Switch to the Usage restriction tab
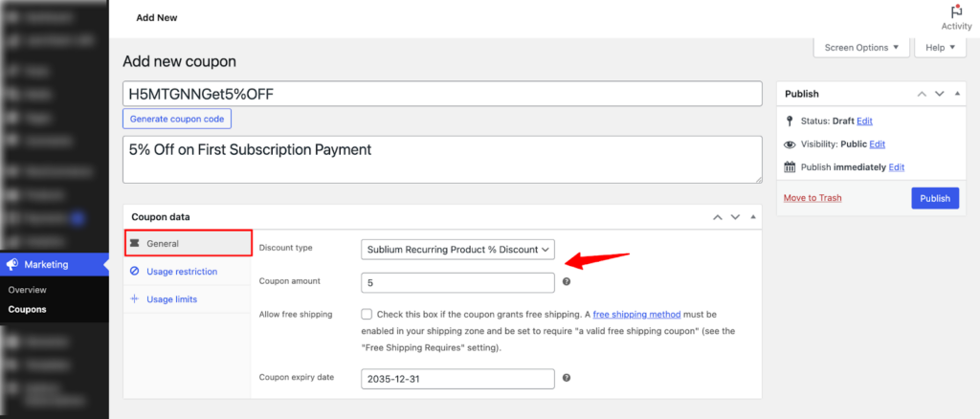 click(x=181, y=272)
